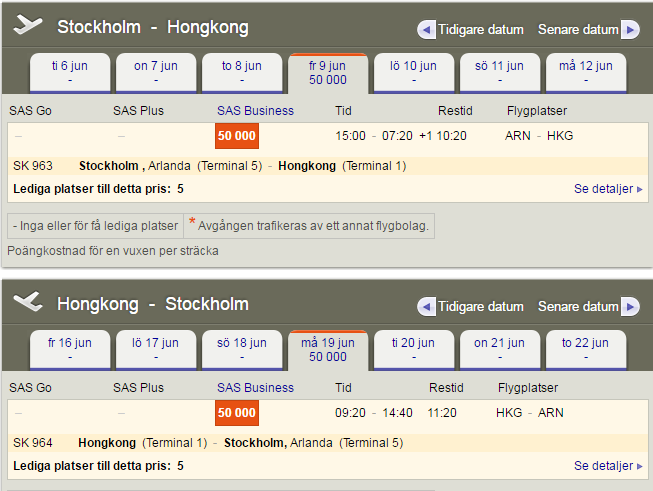This screenshot has width=653, height=491.
Task: Click Tidigare datum link for outbound flight
Action: [480, 30]
